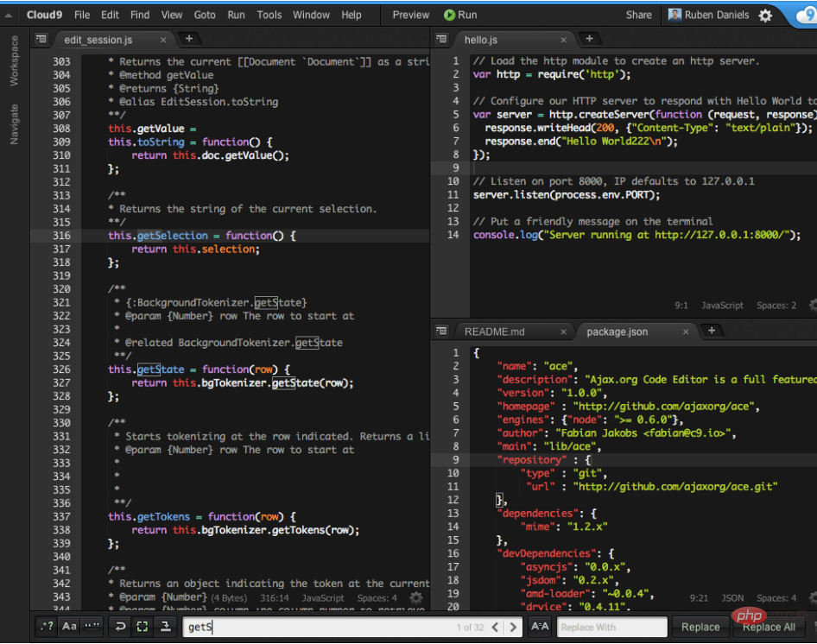This screenshot has height=644, width=817.
Task: Collapse the menu bar with top-left arrow
Action: (9, 16)
